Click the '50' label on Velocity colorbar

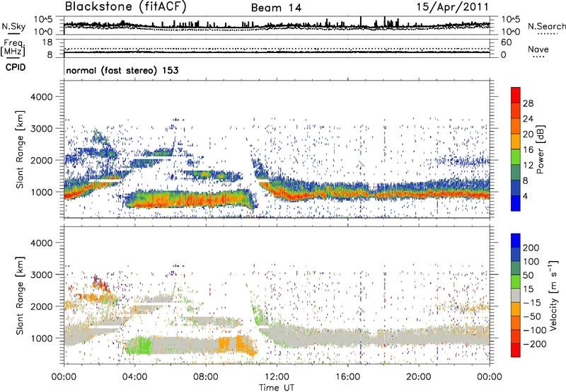pos(528,275)
